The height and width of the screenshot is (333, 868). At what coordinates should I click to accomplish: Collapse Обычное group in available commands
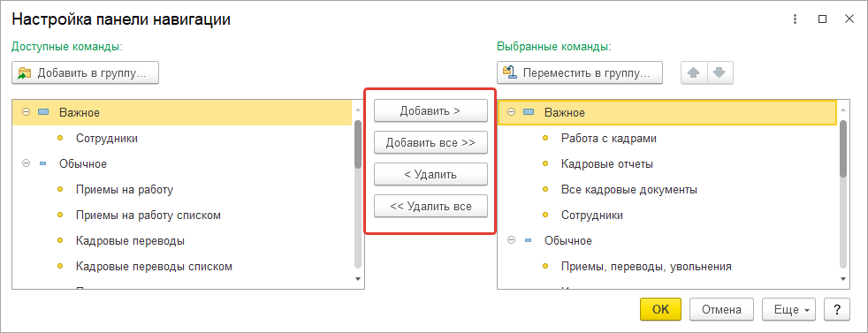26,163
